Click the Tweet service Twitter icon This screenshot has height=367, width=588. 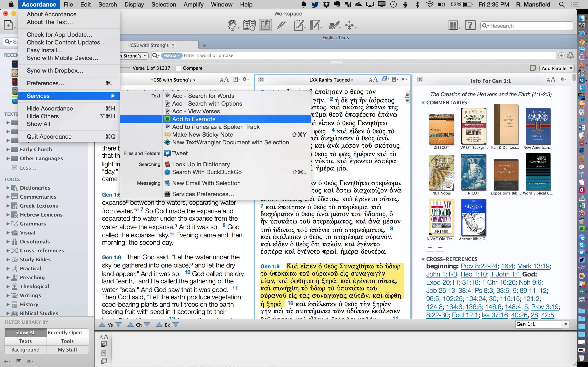point(167,153)
